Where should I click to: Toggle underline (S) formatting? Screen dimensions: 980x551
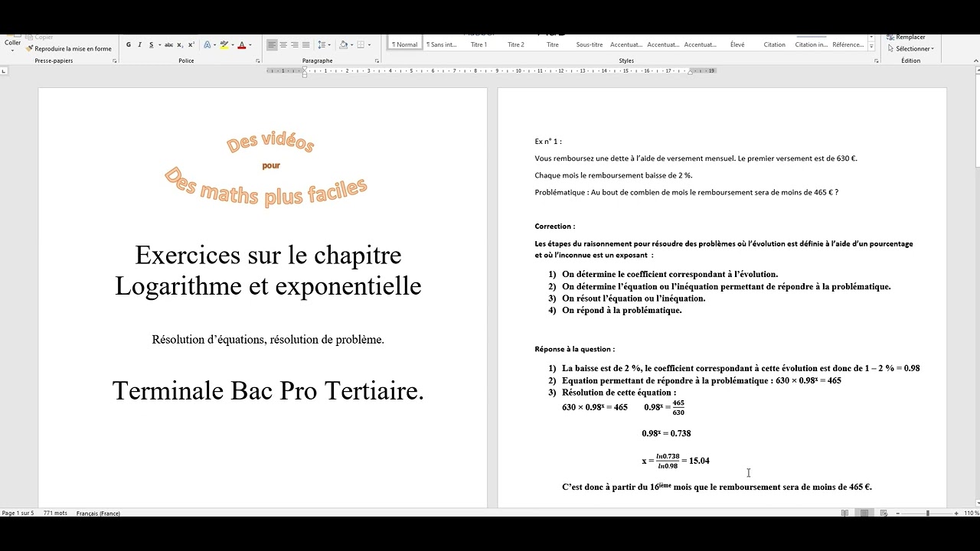coord(151,45)
